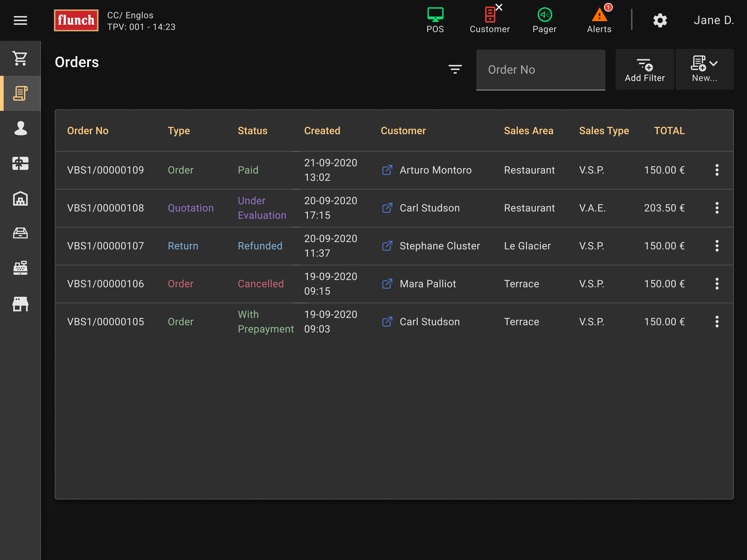Open the store front sidebar icon
This screenshot has height=560, width=747.
click(x=20, y=304)
